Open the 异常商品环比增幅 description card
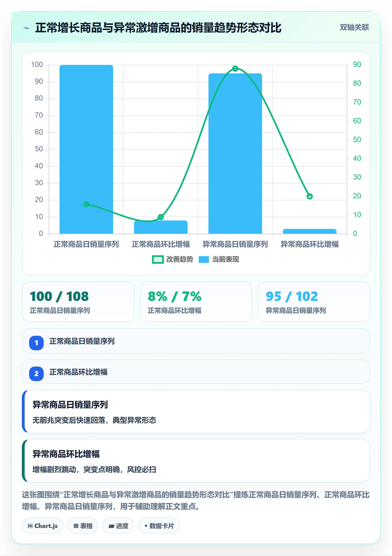 pos(196,461)
